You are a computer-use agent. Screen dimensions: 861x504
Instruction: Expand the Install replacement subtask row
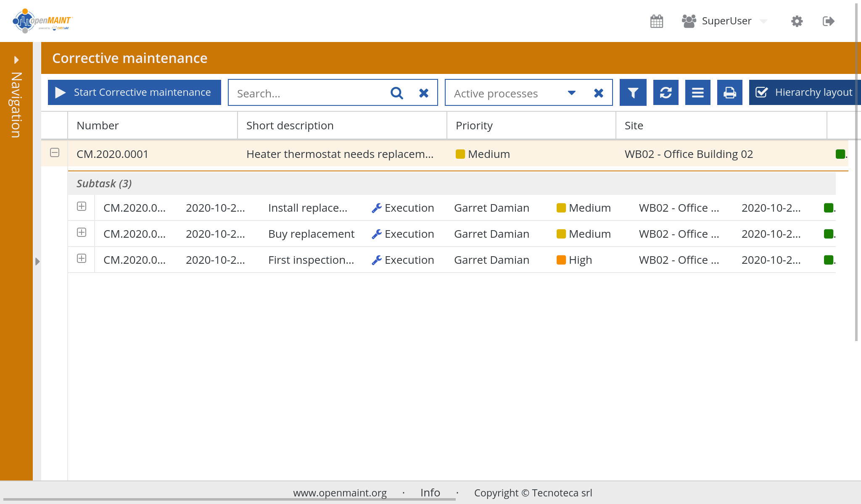point(82,206)
